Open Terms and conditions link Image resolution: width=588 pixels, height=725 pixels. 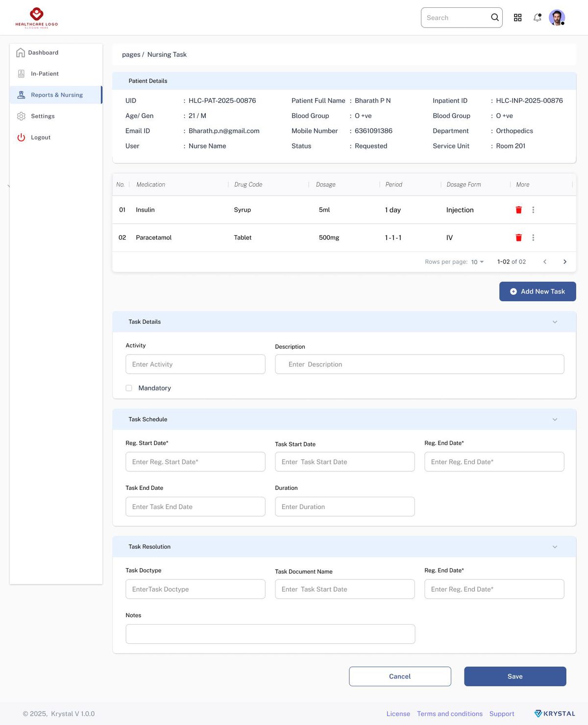click(450, 714)
